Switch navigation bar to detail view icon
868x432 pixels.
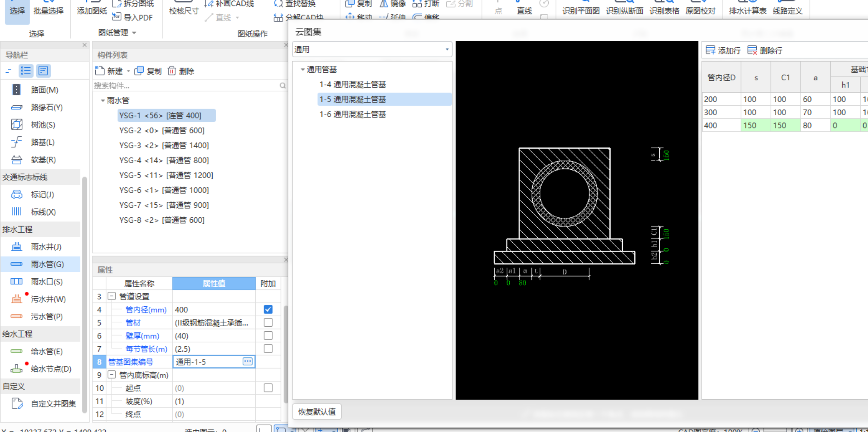[x=43, y=70]
